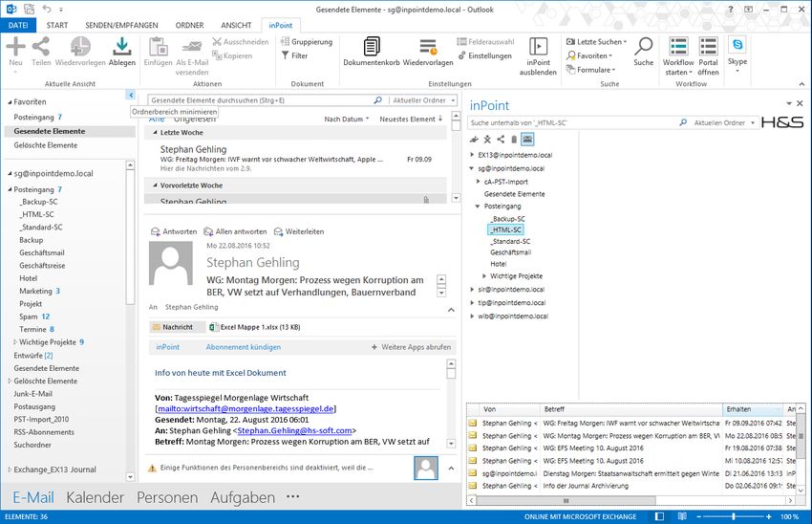Click the Kopieren icon
Image resolution: width=812 pixels, height=524 pixels.
coord(217,55)
